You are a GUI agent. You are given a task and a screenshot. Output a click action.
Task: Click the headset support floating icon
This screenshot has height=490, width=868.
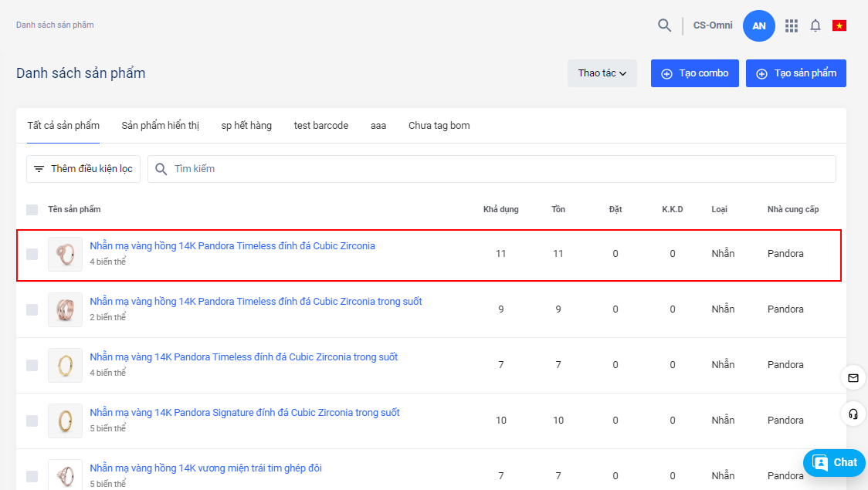(853, 414)
